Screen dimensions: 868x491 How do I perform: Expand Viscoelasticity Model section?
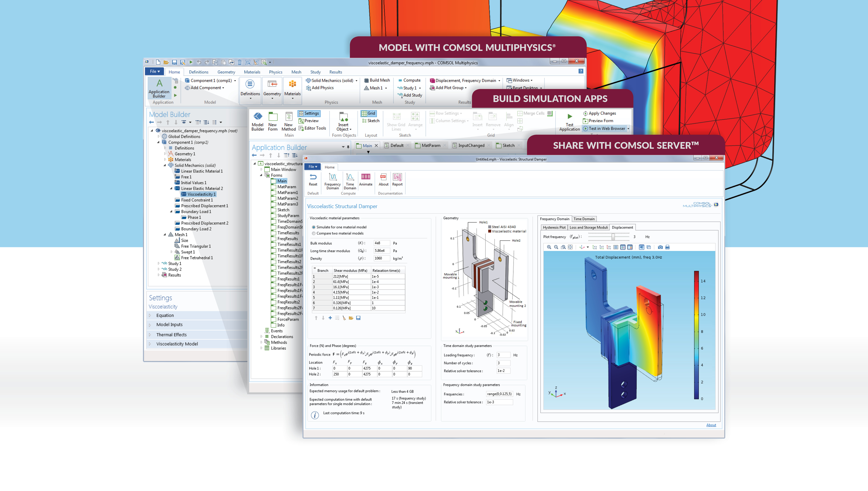click(150, 344)
